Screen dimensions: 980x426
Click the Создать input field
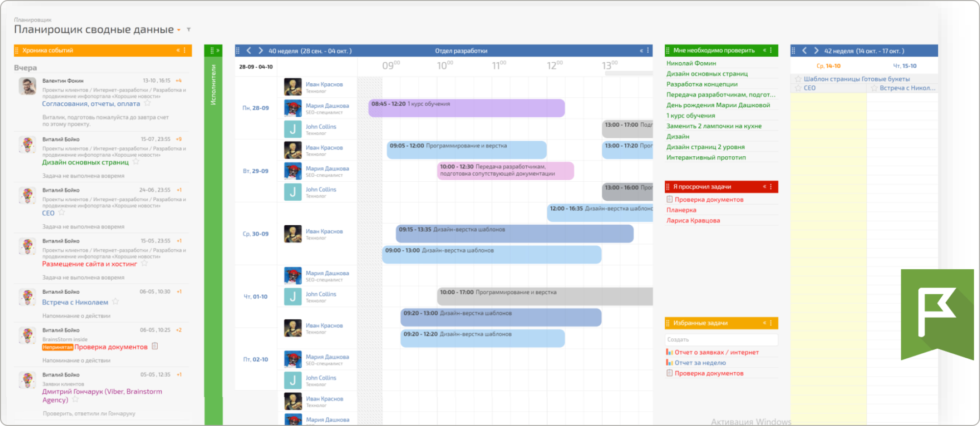(x=721, y=339)
